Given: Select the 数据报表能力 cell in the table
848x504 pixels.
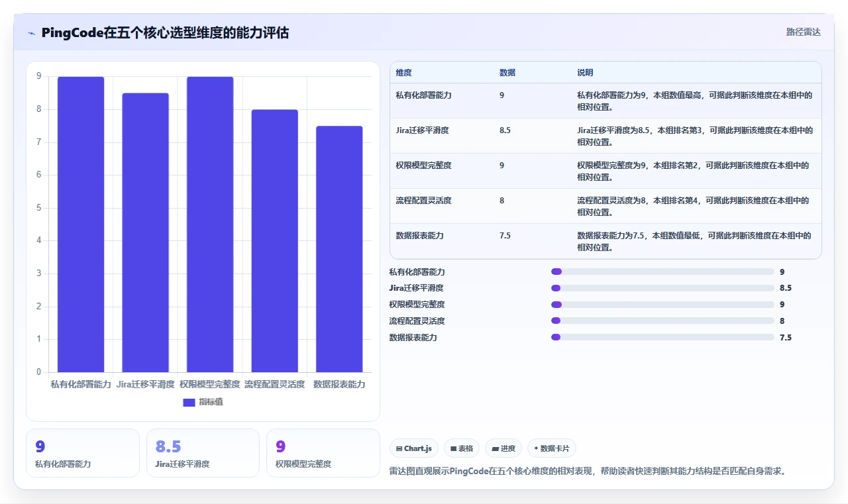Looking at the screenshot, I should pos(419,236).
